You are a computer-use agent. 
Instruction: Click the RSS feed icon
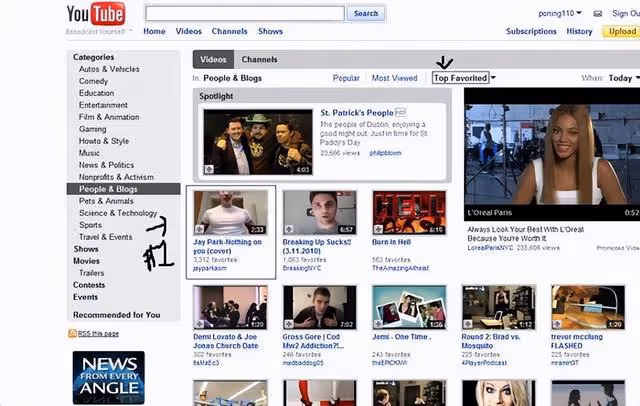(x=72, y=333)
